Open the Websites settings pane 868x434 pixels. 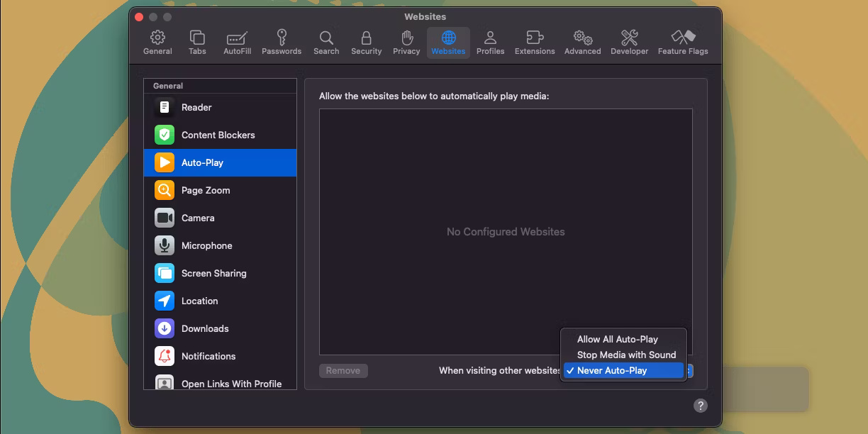(x=448, y=41)
